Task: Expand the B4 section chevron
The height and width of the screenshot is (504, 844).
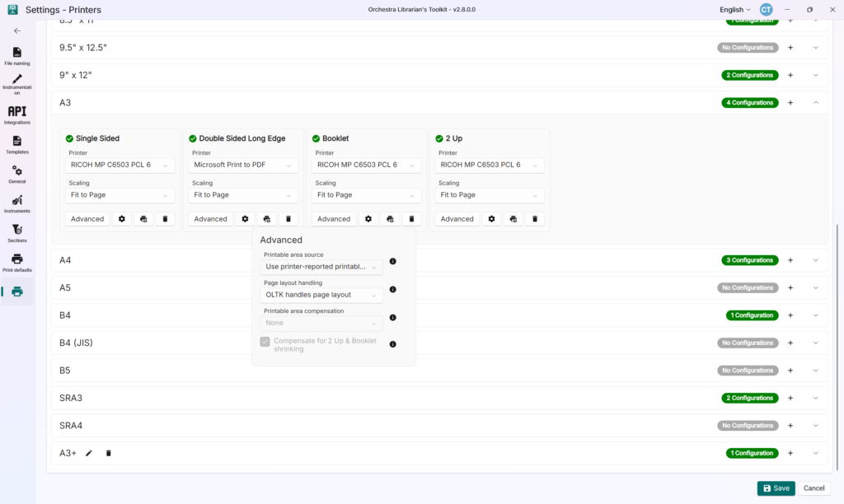Action: (816, 315)
